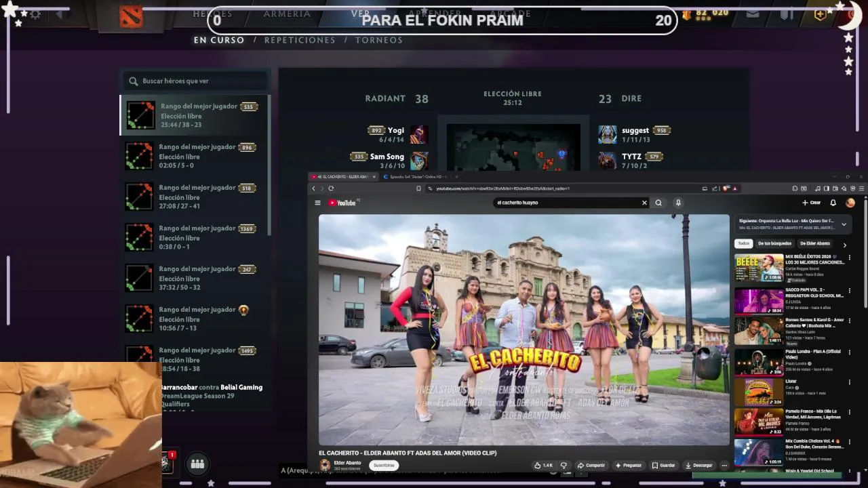
Task: Go back in the browser
Action: tap(313, 188)
